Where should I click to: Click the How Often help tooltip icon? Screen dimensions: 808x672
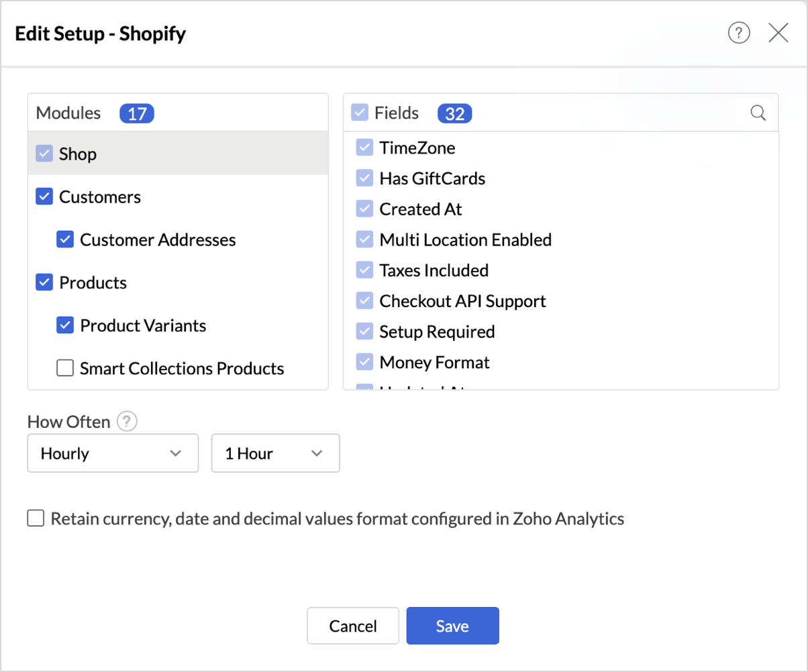127,422
